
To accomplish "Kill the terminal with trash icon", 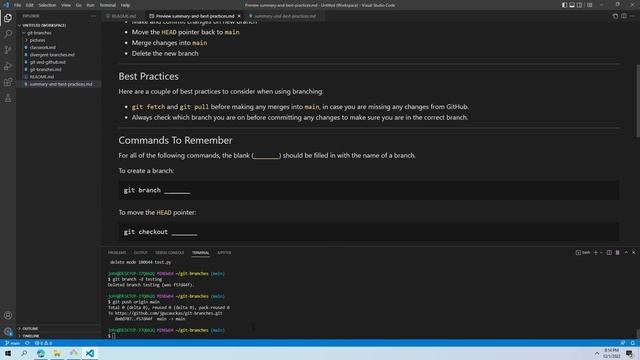I will 618,253.
